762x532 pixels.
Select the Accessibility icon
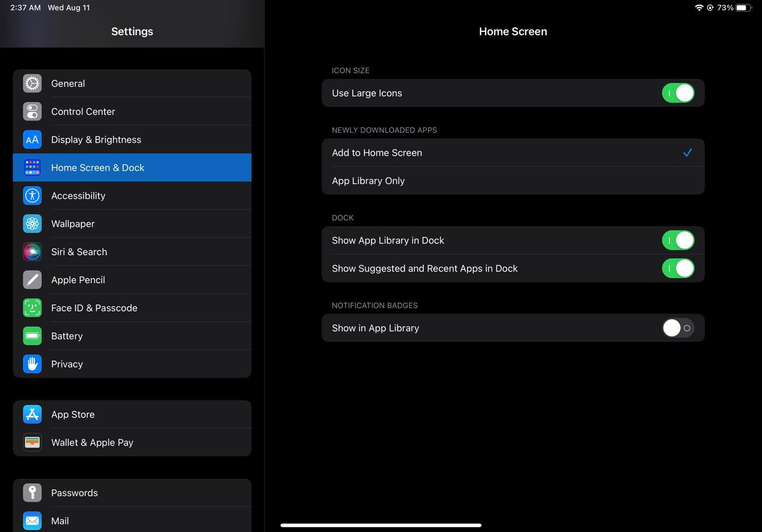pos(32,195)
